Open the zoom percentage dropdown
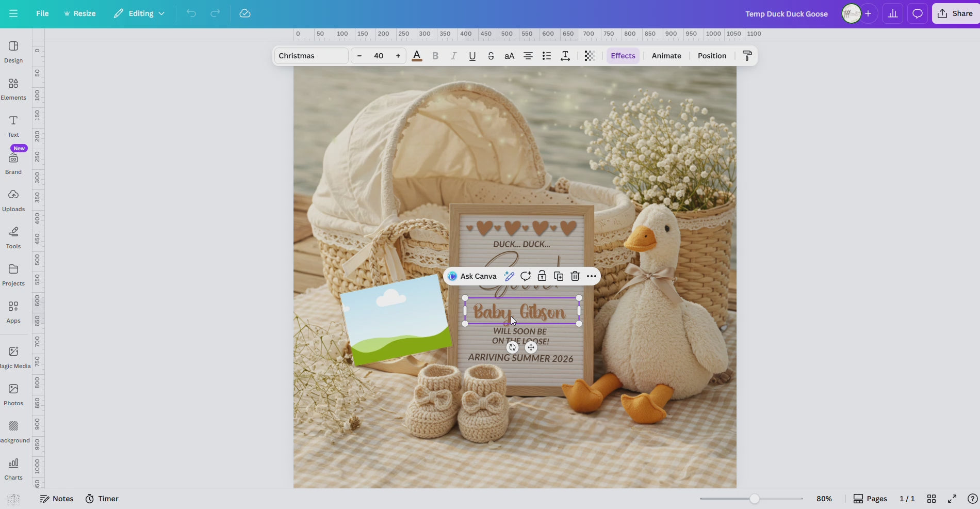Viewport: 980px width, 509px height. 824,498
